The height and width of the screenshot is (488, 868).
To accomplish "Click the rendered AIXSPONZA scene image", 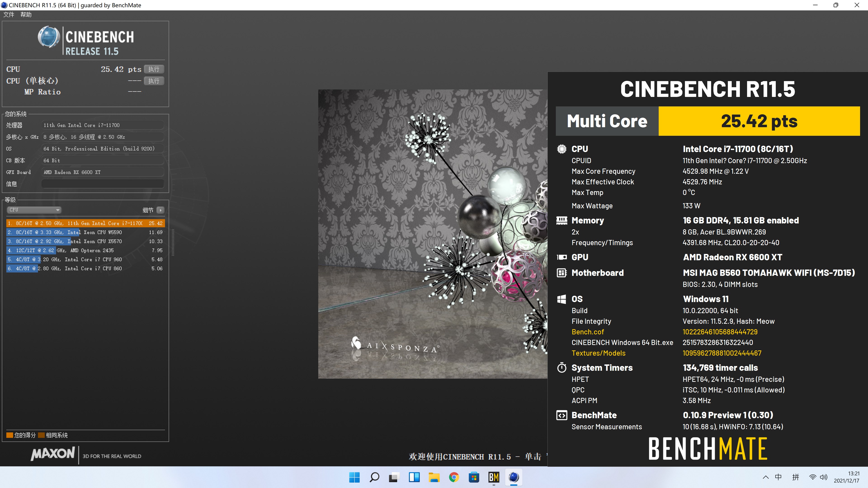I will 433,234.
